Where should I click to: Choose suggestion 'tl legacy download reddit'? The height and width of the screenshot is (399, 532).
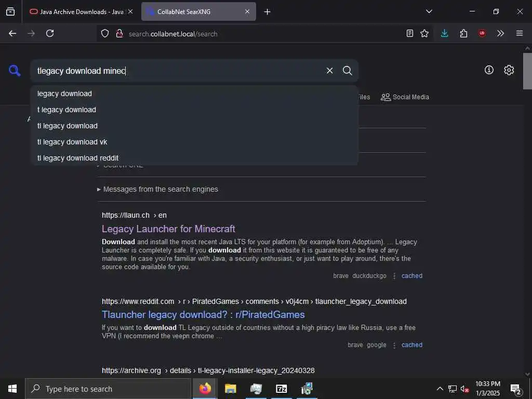[194, 158]
